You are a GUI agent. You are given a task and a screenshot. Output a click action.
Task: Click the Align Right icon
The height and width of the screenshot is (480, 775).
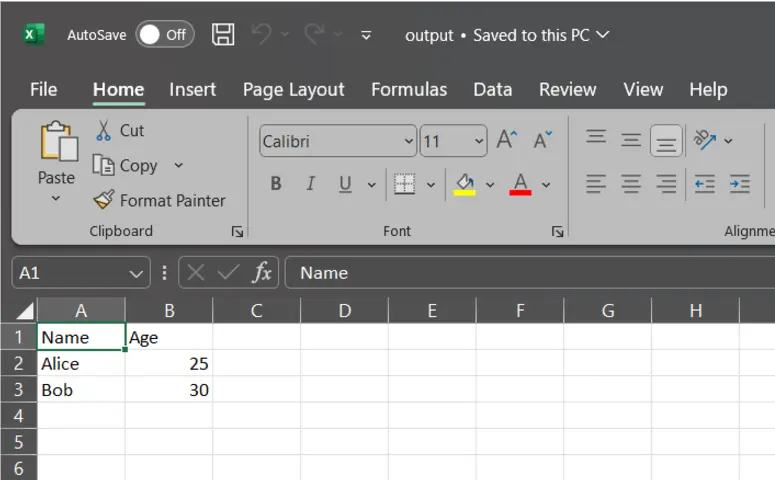point(666,184)
